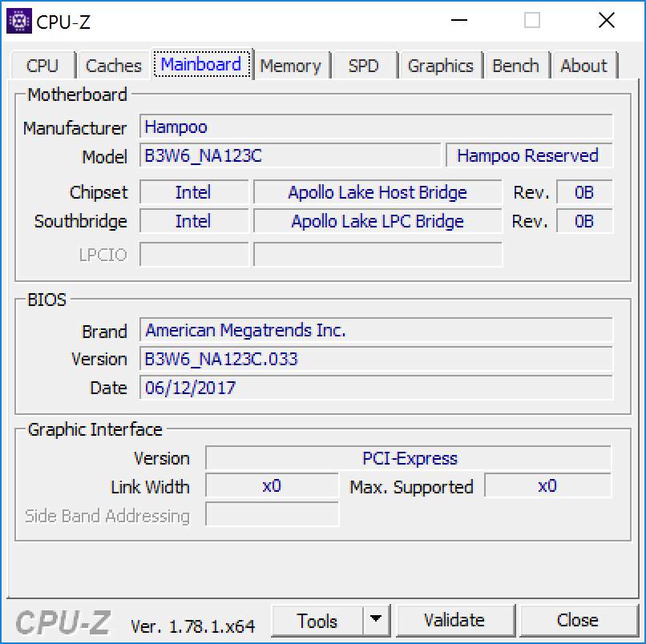Open the Bench tab

tap(516, 66)
